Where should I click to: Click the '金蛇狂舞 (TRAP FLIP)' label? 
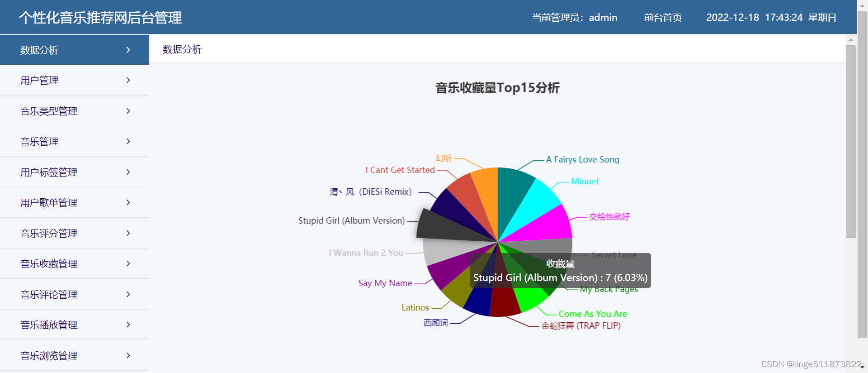click(x=581, y=325)
